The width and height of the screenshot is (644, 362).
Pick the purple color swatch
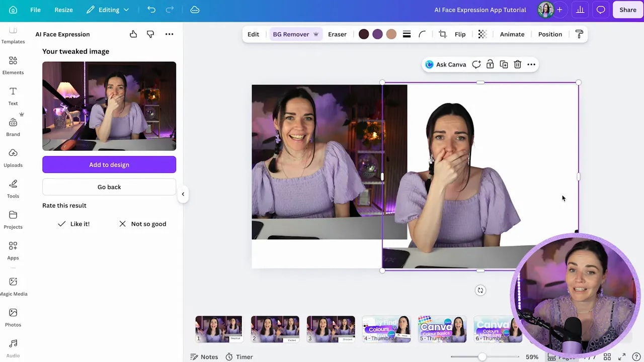click(377, 34)
